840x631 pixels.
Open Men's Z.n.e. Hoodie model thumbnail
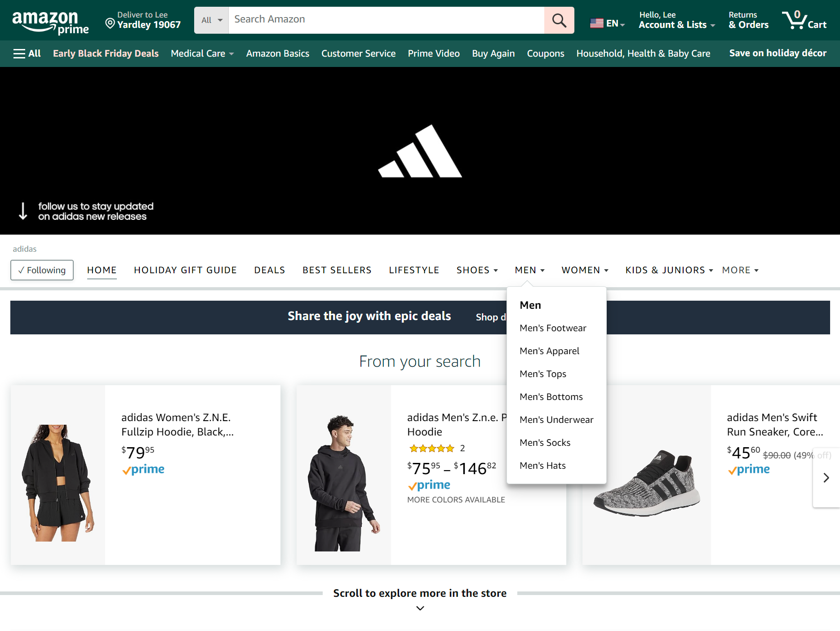[x=343, y=483]
